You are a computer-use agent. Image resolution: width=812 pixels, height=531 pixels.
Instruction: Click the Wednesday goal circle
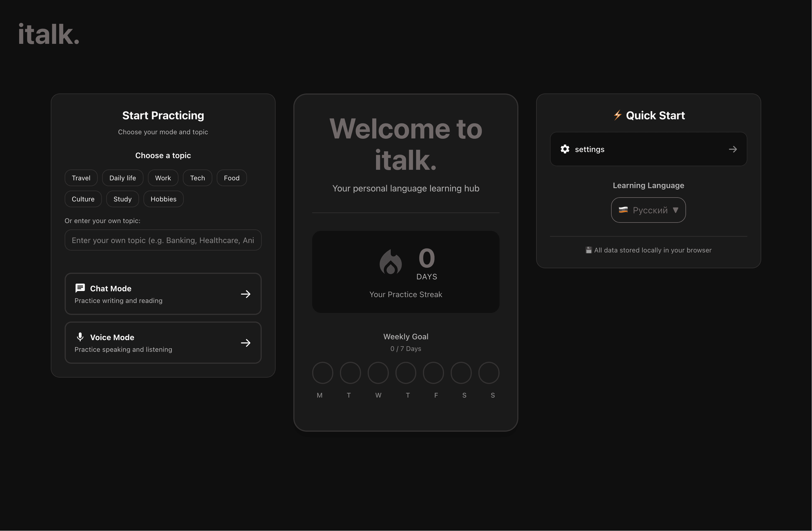[x=378, y=373]
